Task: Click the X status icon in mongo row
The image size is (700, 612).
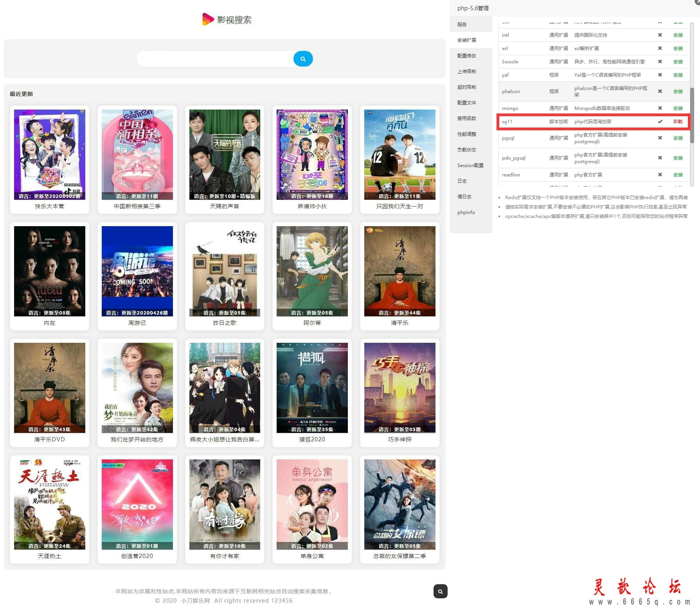Action: point(660,108)
